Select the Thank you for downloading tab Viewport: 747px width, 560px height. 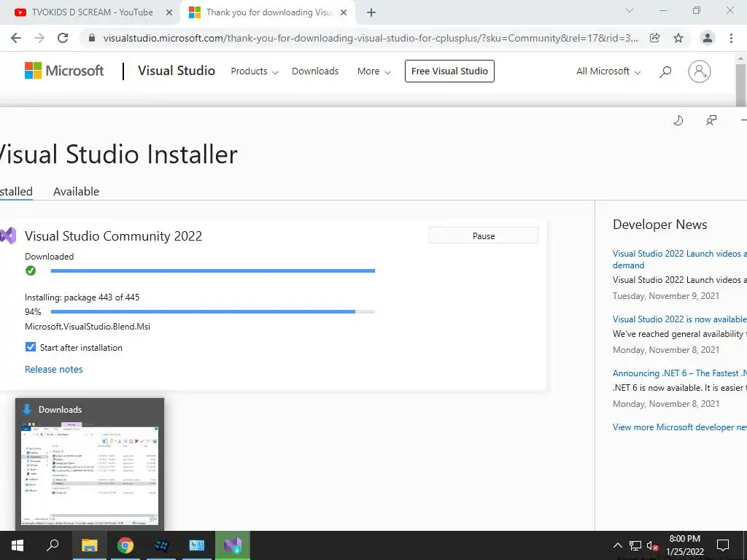(268, 12)
